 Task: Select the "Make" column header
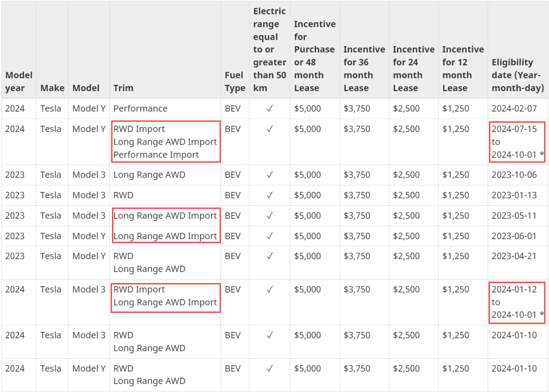click(52, 88)
